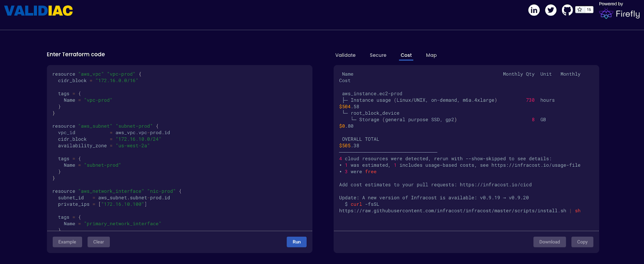Image resolution: width=644 pixels, height=264 pixels.
Task: Click the VALIDIAC logo
Action: pos(39,10)
